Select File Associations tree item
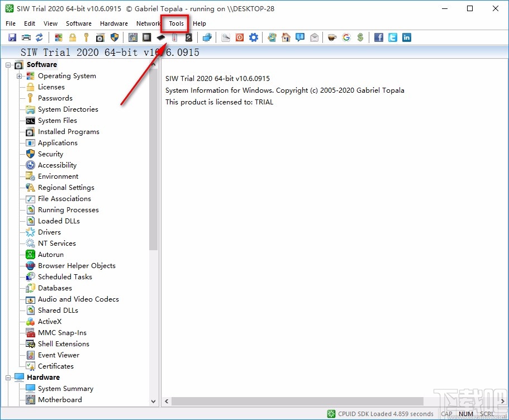The image size is (509, 420). [64, 199]
